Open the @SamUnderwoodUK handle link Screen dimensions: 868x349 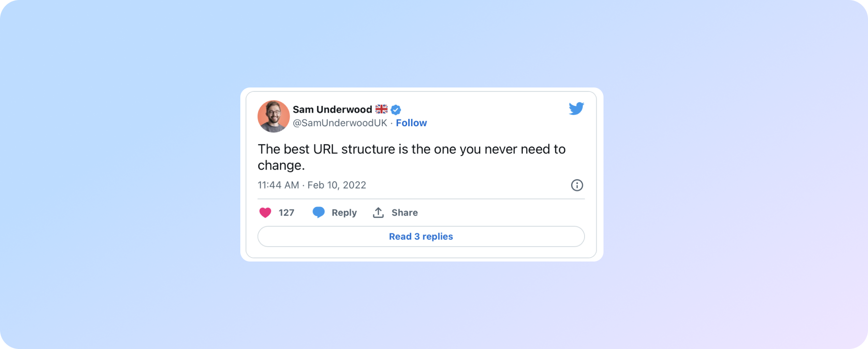pyautogui.click(x=340, y=123)
